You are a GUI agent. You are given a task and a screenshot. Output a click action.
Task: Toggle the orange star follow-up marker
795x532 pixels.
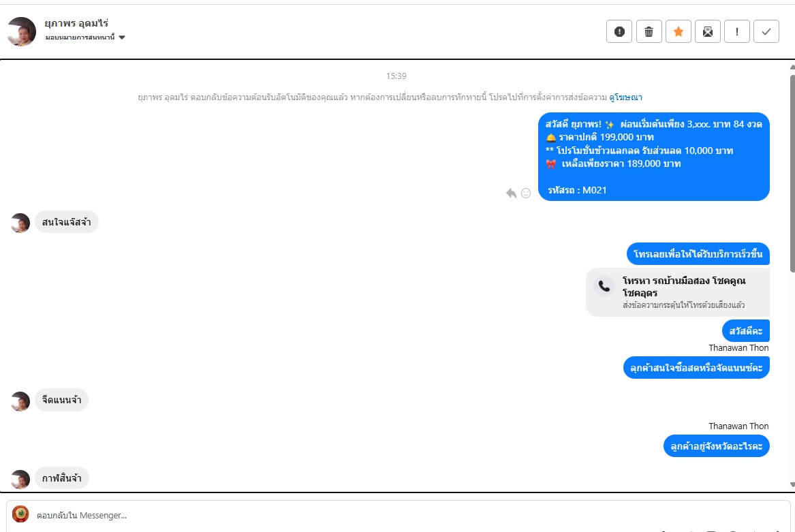pos(679,31)
